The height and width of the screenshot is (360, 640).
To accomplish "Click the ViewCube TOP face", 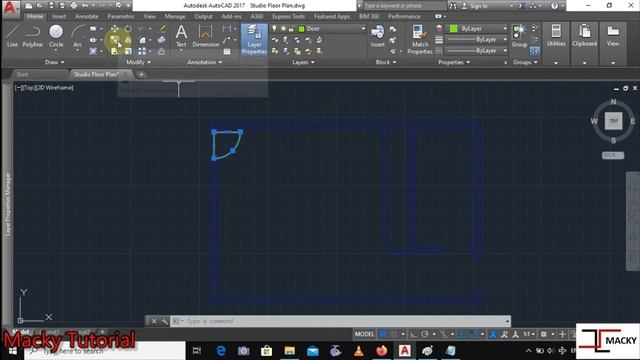I will (x=613, y=121).
